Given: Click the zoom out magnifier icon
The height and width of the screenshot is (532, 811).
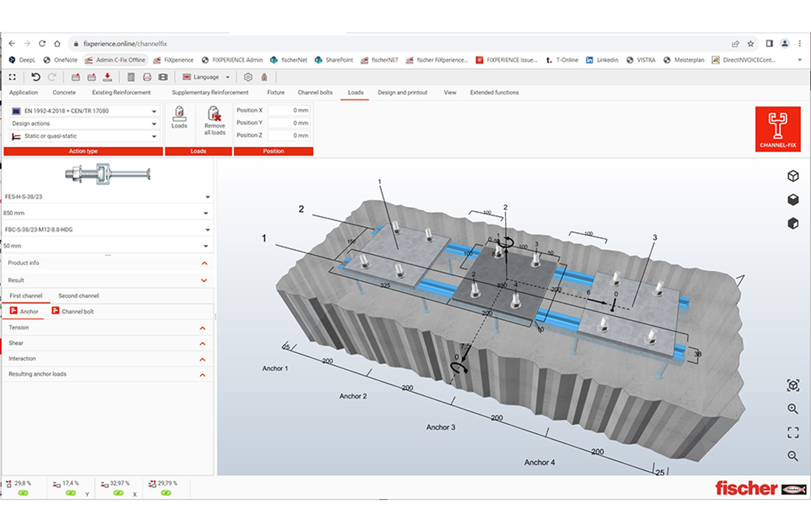Looking at the screenshot, I should click(793, 456).
